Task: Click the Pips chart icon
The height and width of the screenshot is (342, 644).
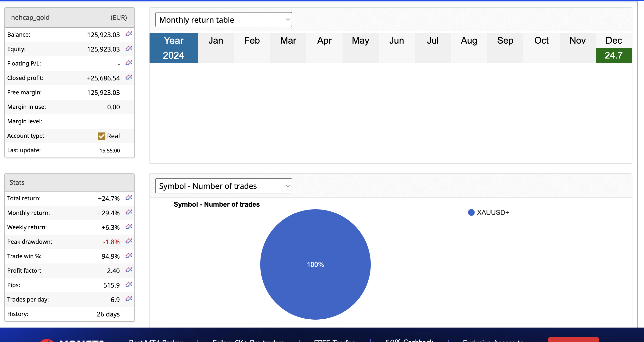Action: pyautogui.click(x=129, y=285)
